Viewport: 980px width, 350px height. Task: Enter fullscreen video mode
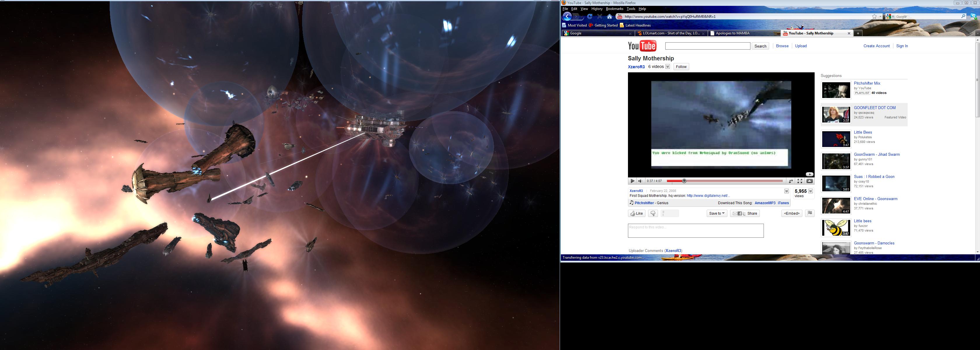coord(800,181)
